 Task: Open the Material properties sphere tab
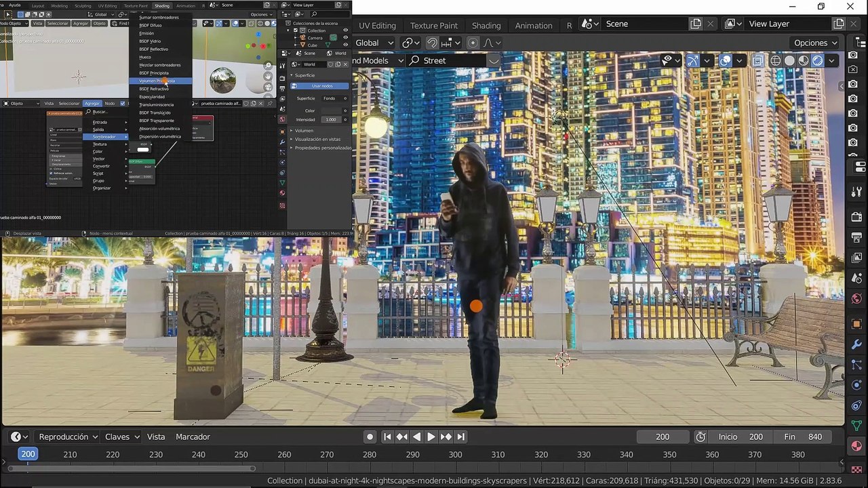[x=856, y=446]
